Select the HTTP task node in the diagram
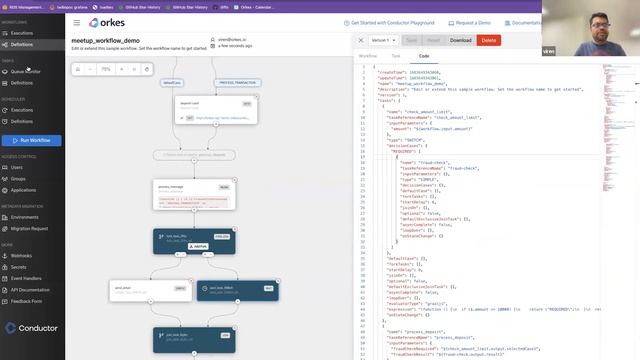The width and height of the screenshot is (640, 360). click(x=216, y=110)
